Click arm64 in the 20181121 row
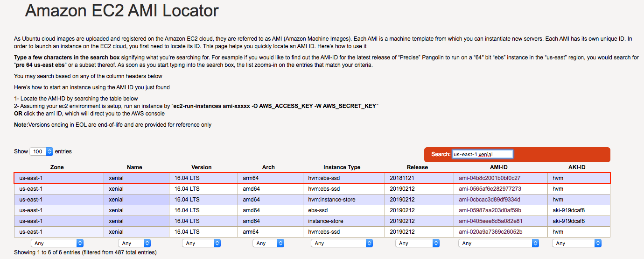Screen dimensions: 644x259 coord(271,178)
